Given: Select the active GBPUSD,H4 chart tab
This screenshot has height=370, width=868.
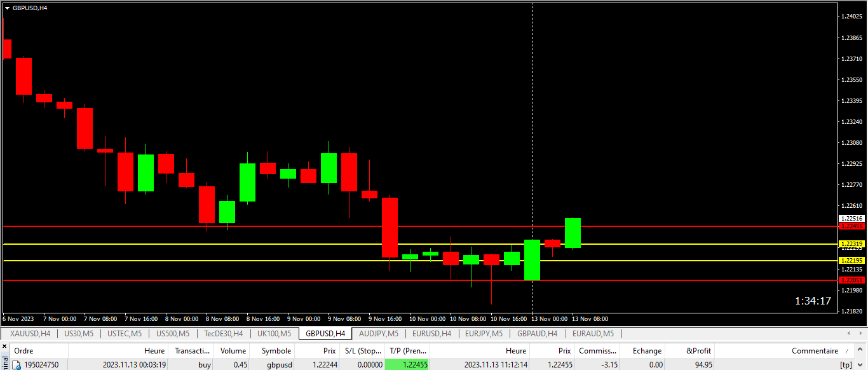Looking at the screenshot, I should (325, 333).
